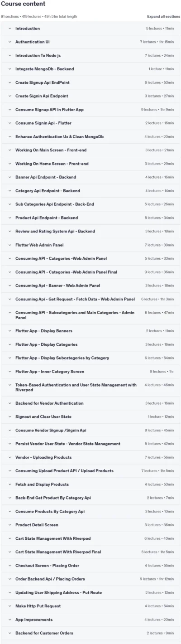Viewport: 181px width, 644px height.
Task: Click chevron icon for Flutter App - Display Banners
Action: point(10,331)
